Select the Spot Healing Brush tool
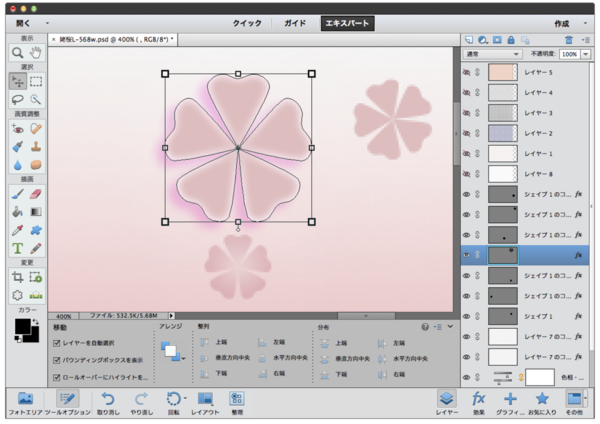600x424 pixels. (x=36, y=129)
